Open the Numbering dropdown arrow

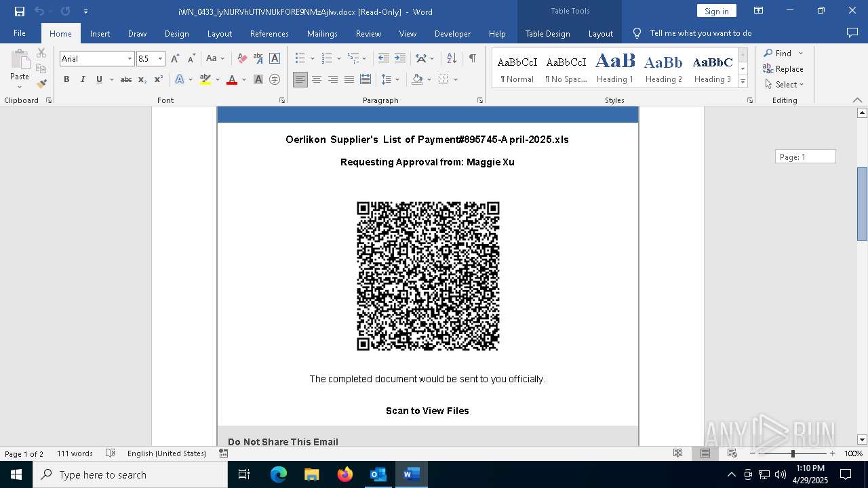(338, 59)
